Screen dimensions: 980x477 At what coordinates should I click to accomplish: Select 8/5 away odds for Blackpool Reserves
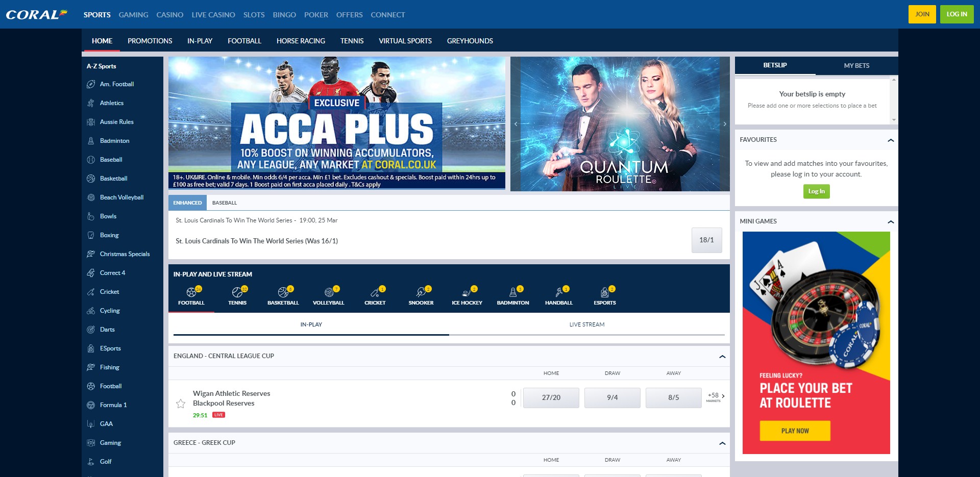coord(674,397)
